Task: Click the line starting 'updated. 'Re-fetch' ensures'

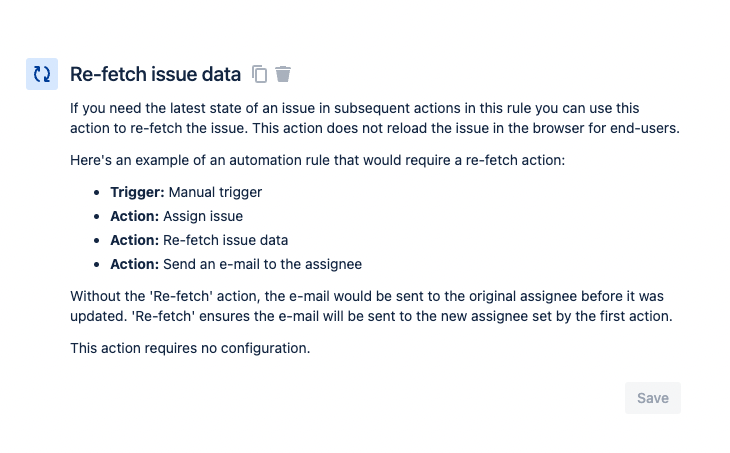Action: [371, 316]
